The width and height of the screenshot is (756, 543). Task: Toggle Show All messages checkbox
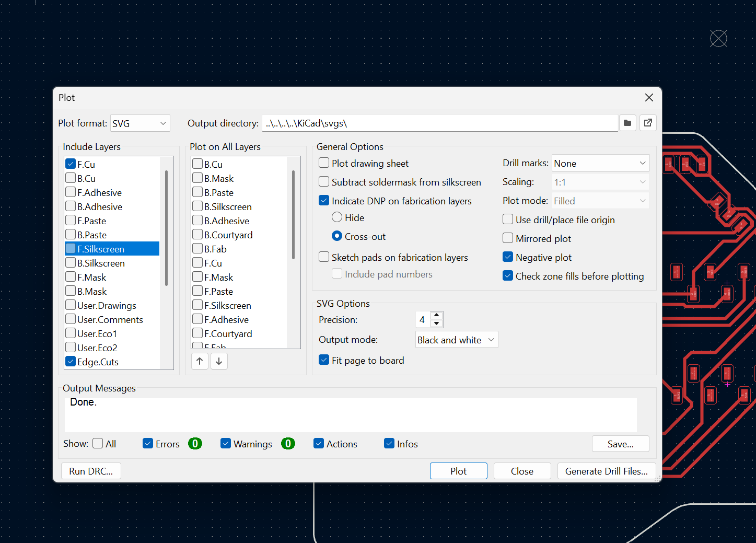[x=98, y=443]
